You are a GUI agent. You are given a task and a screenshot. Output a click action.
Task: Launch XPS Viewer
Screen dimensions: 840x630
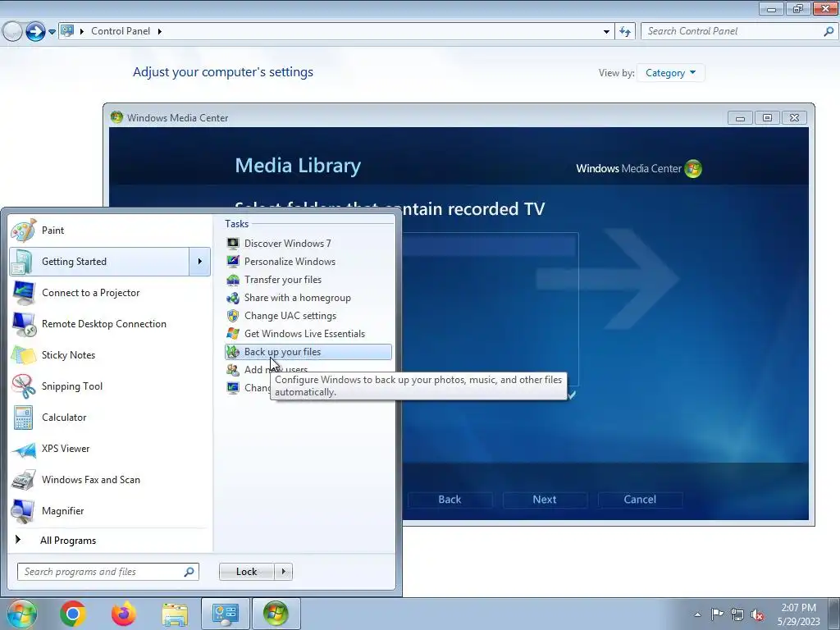coord(110,449)
